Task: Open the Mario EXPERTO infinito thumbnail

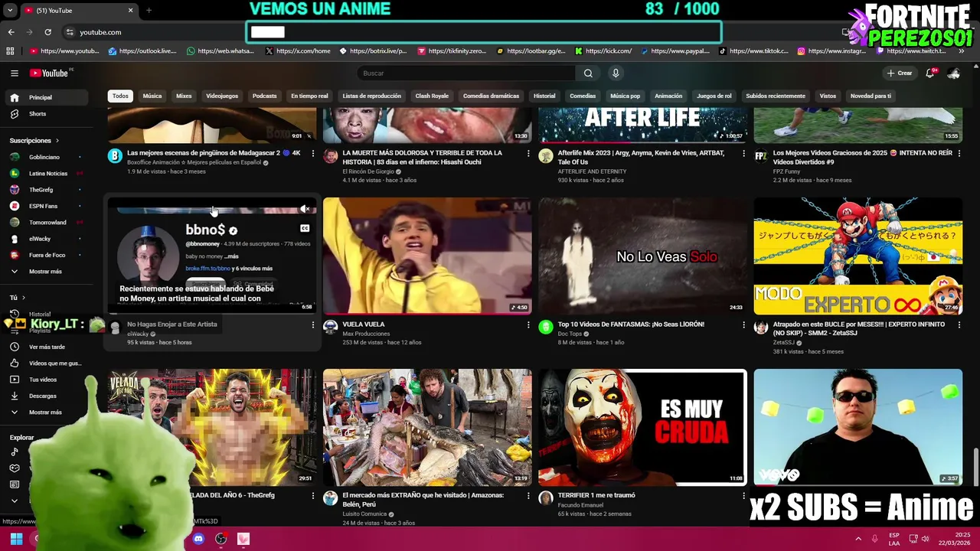Action: (858, 256)
